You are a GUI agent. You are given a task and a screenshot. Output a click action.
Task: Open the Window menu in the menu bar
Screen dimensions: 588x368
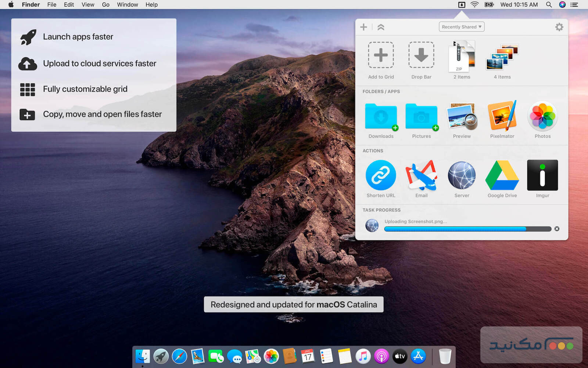click(x=127, y=5)
